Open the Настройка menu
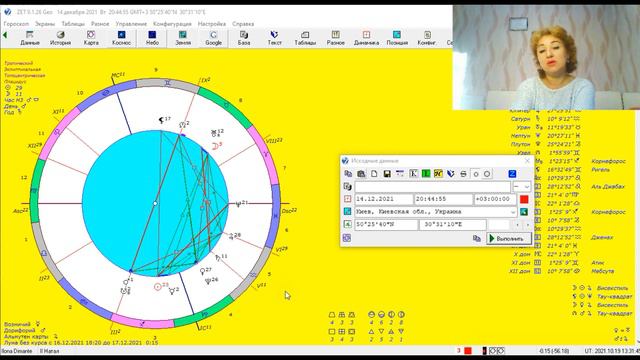 212,24
